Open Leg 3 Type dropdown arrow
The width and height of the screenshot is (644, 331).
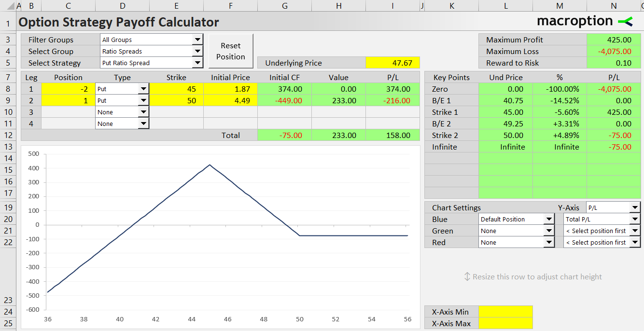[x=143, y=112]
